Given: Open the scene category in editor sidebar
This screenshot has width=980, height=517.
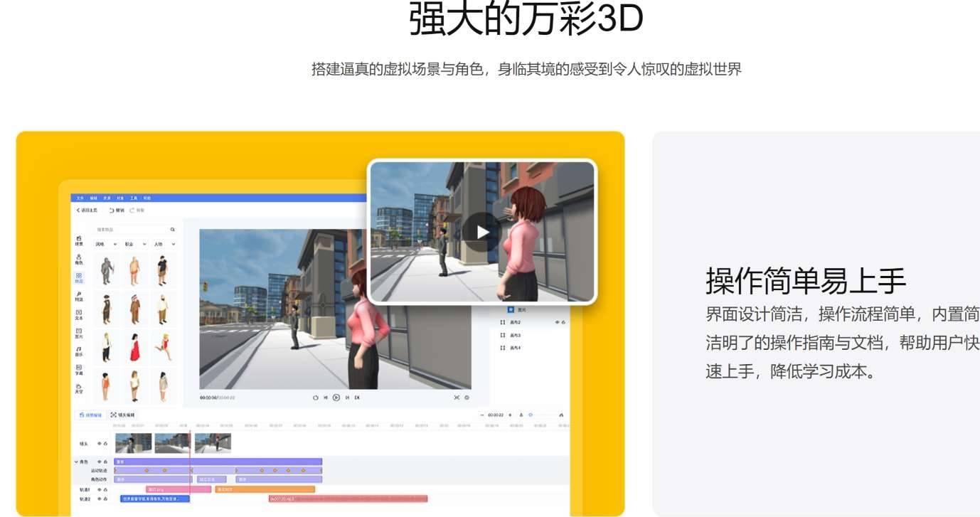Looking at the screenshot, I should point(79,240).
